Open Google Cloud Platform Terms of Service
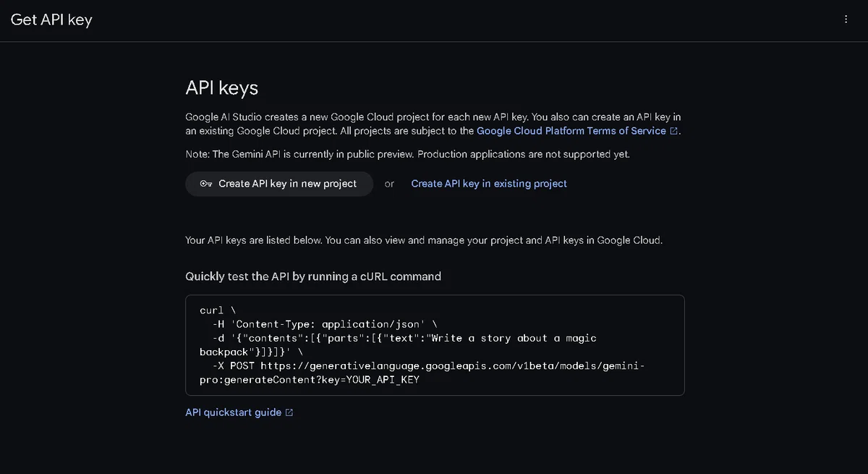 pyautogui.click(x=571, y=131)
